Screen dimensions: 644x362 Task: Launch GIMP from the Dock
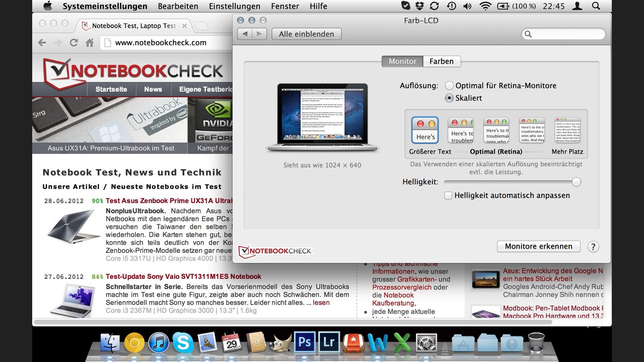coord(280,343)
